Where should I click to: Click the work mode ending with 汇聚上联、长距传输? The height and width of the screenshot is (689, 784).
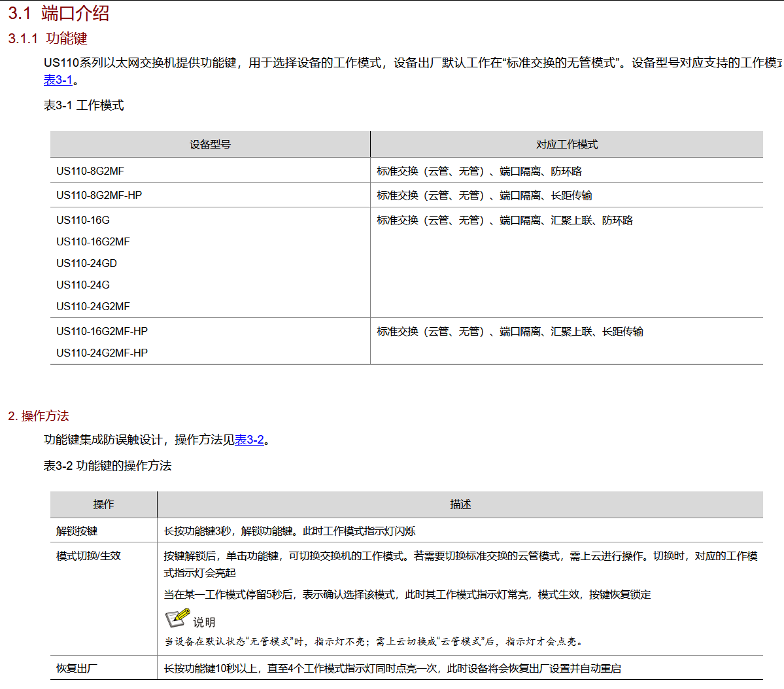[509, 331]
